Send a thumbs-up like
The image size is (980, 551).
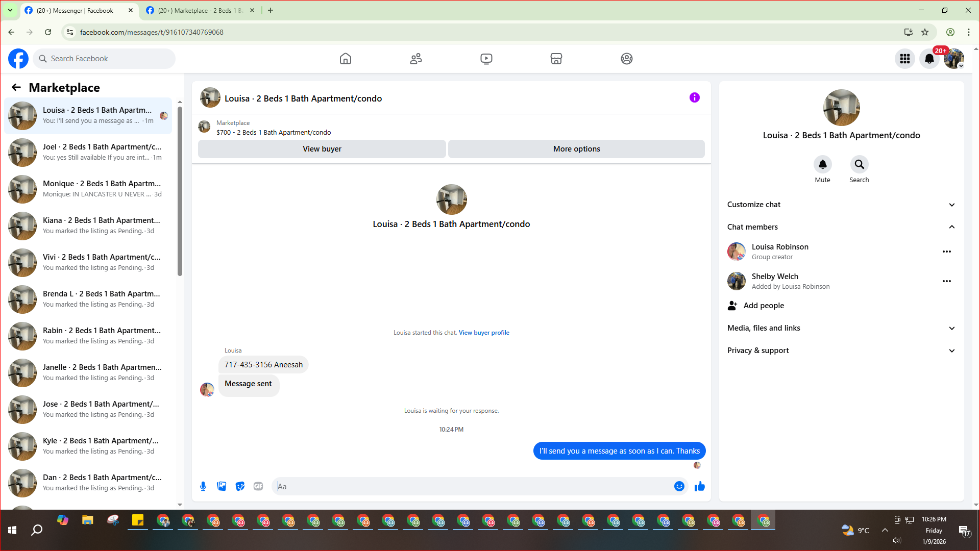pyautogui.click(x=699, y=486)
